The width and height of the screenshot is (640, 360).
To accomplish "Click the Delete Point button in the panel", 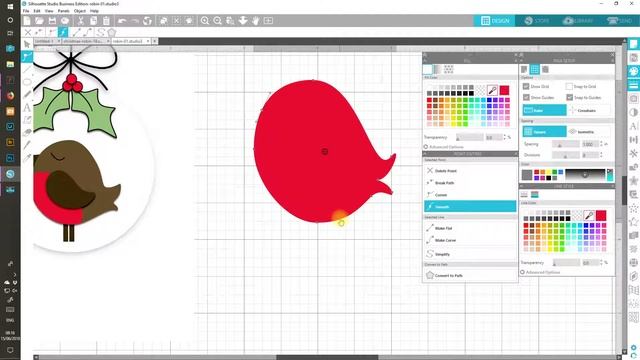I will [470, 171].
